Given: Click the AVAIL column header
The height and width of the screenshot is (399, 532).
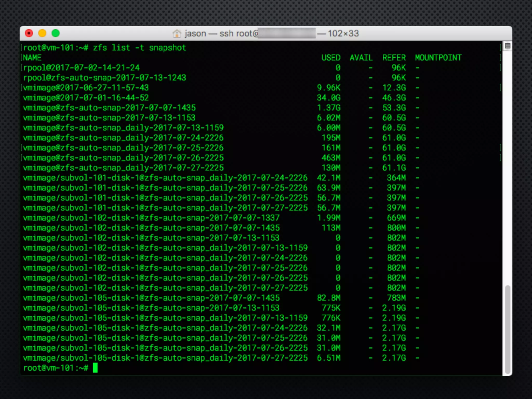Looking at the screenshot, I should (361, 58).
